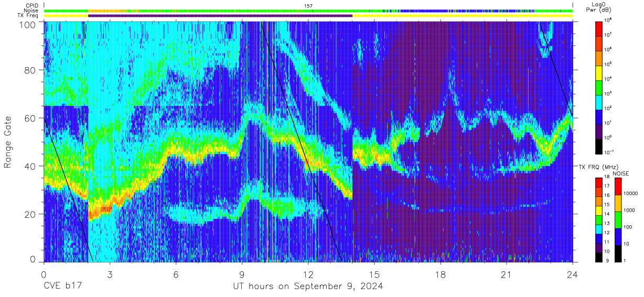Image resolution: width=644 pixels, height=297 pixels.
Task: Click the 1000 label on NOISE legend
Action: point(629,210)
